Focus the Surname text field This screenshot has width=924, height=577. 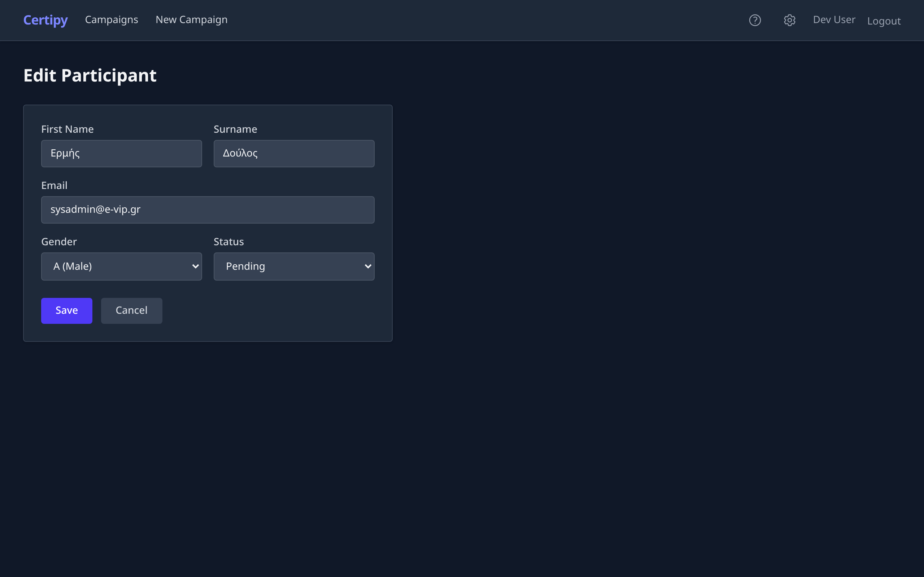(x=293, y=153)
